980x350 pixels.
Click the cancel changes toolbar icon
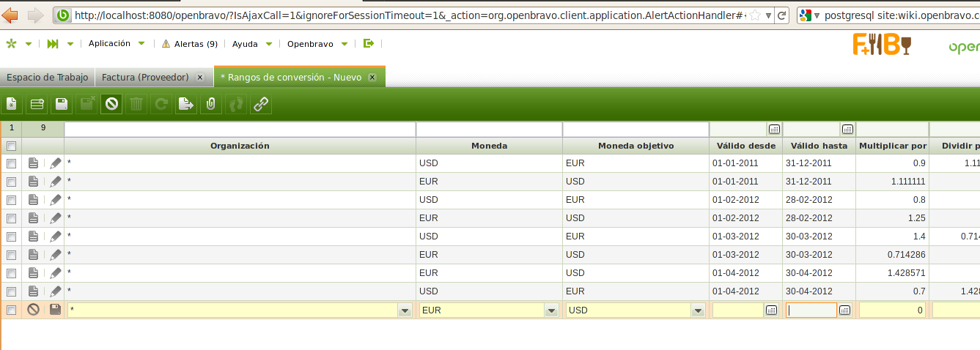[x=111, y=105]
